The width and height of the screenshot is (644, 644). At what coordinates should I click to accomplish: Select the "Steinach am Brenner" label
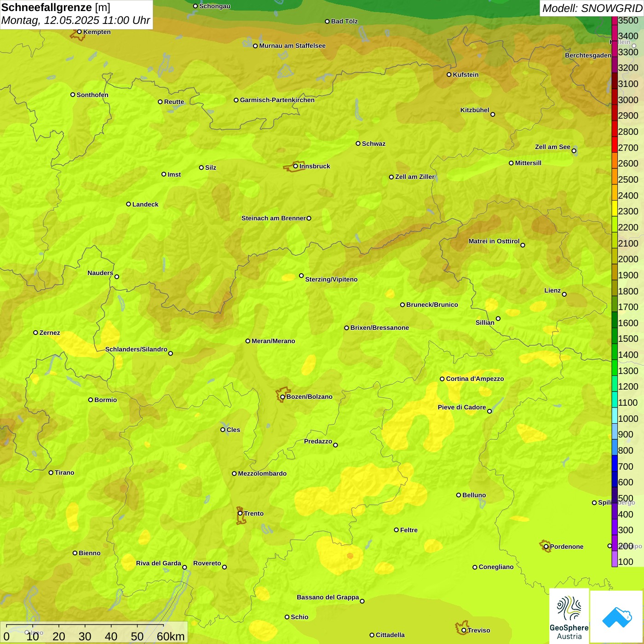click(273, 218)
